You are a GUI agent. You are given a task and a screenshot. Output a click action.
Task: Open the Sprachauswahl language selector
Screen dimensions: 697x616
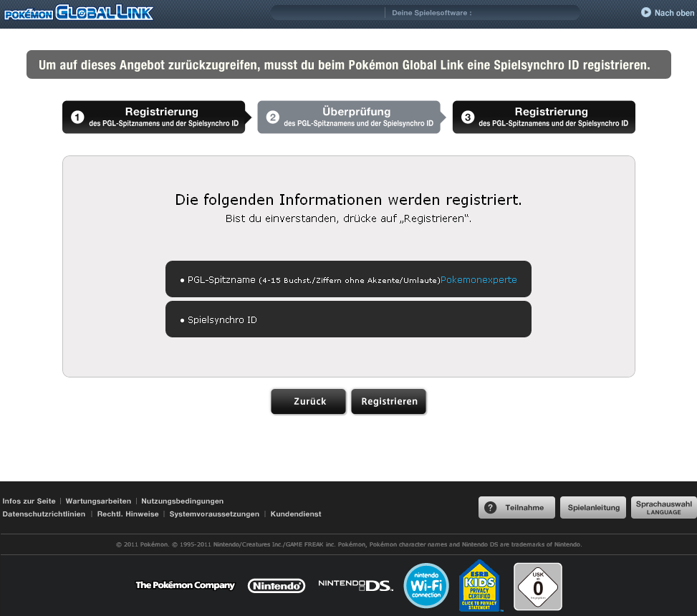coord(663,508)
